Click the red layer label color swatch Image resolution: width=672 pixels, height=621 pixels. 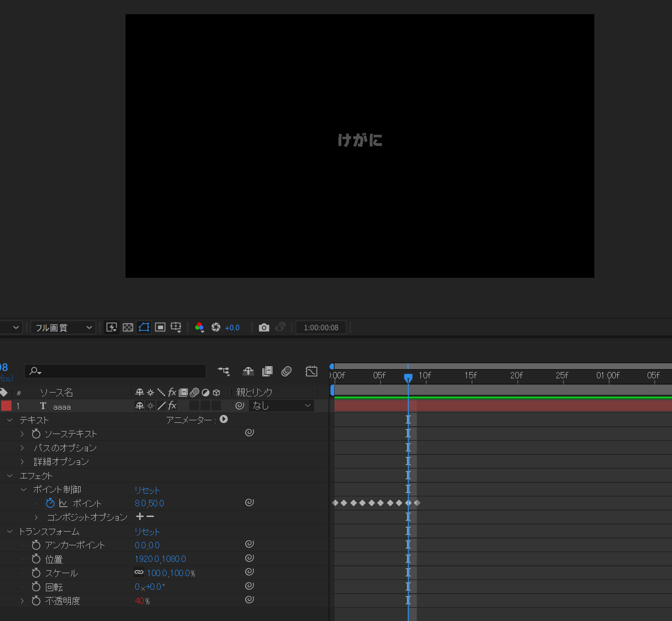6,406
